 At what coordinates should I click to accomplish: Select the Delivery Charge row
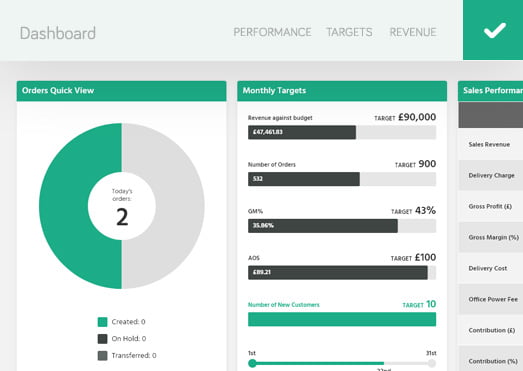coord(491,175)
